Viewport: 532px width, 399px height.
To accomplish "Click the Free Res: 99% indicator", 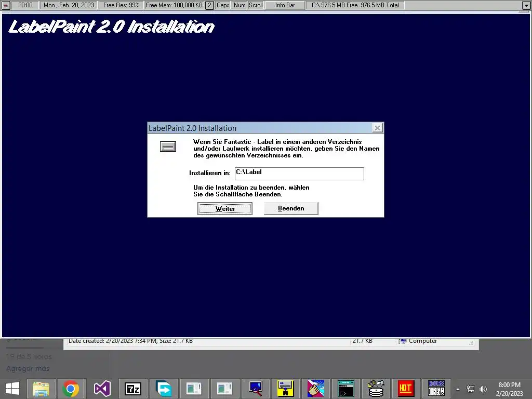I will 121,5.
